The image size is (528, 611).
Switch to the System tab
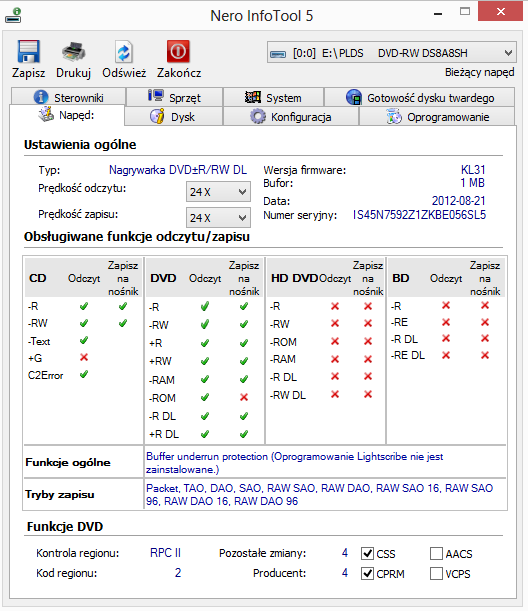[x=273, y=97]
